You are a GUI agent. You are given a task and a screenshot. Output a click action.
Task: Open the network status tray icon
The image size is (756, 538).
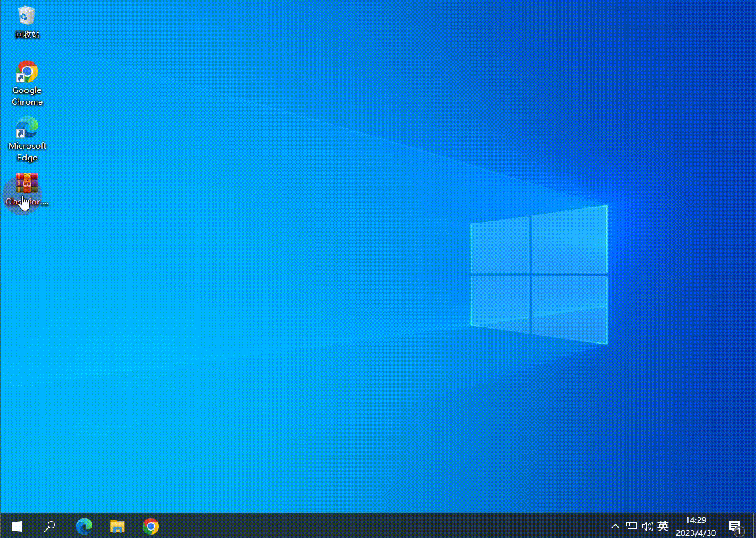(632, 526)
